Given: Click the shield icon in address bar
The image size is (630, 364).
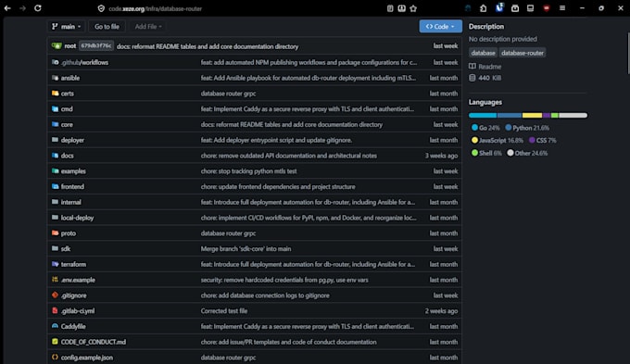Looking at the screenshot, I should coord(101,8).
